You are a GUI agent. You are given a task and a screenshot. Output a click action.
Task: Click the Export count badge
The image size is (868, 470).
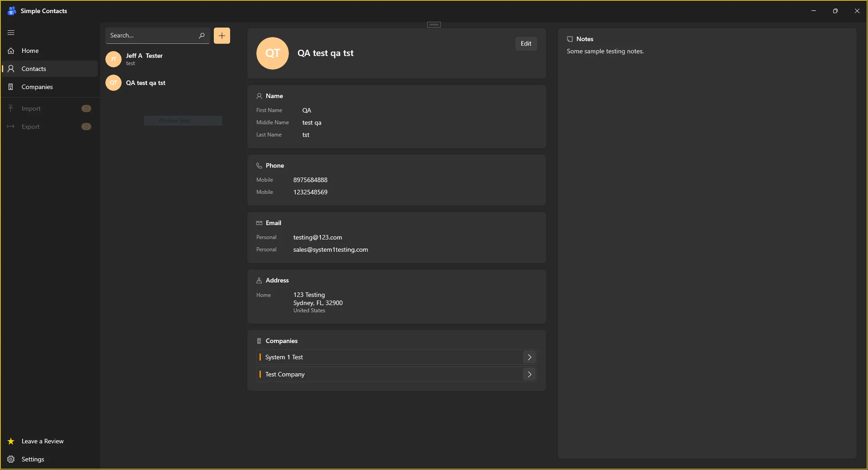(86, 127)
